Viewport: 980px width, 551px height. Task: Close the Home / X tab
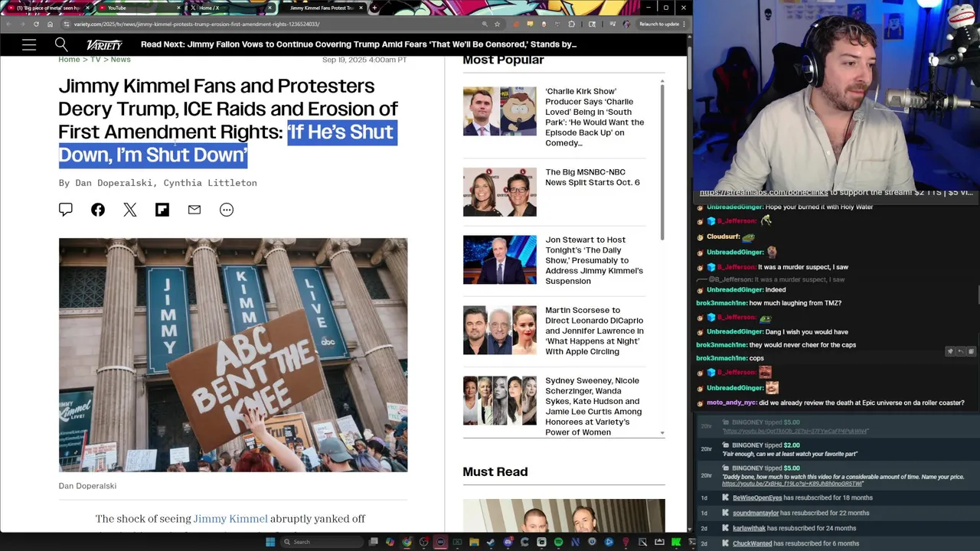[x=269, y=8]
